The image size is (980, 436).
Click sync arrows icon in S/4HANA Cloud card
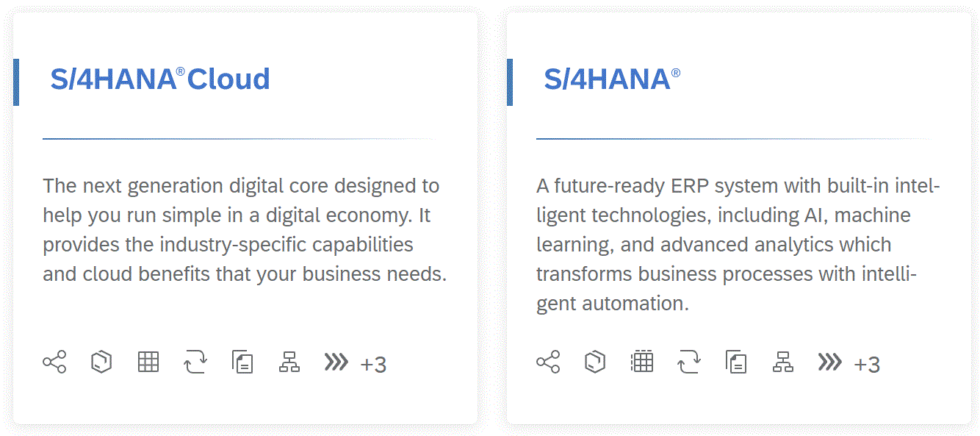coord(195,362)
